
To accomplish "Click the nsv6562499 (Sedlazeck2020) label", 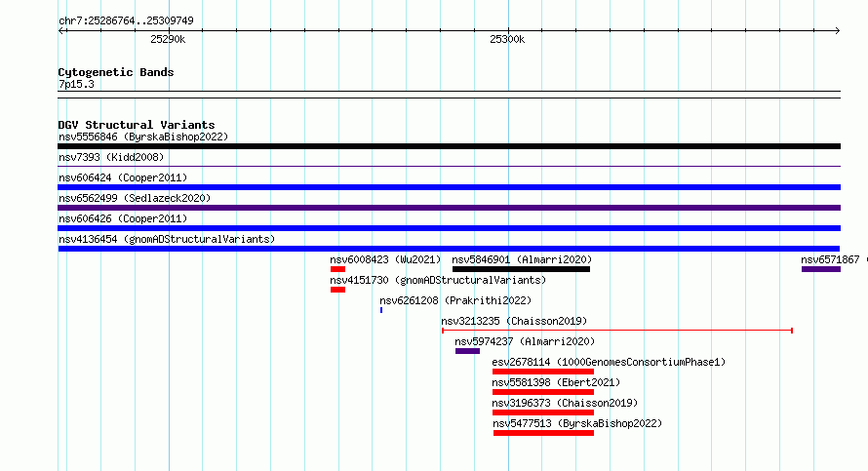I will [135, 198].
